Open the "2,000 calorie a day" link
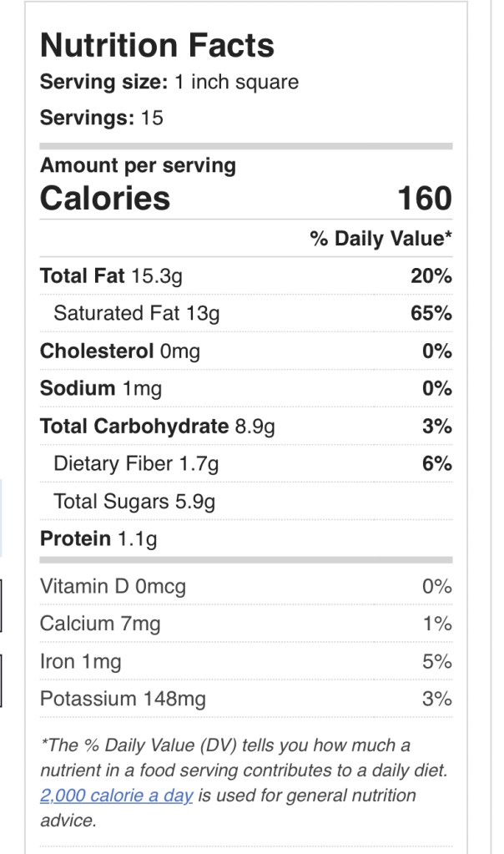This screenshot has width=504, height=854. [x=116, y=796]
